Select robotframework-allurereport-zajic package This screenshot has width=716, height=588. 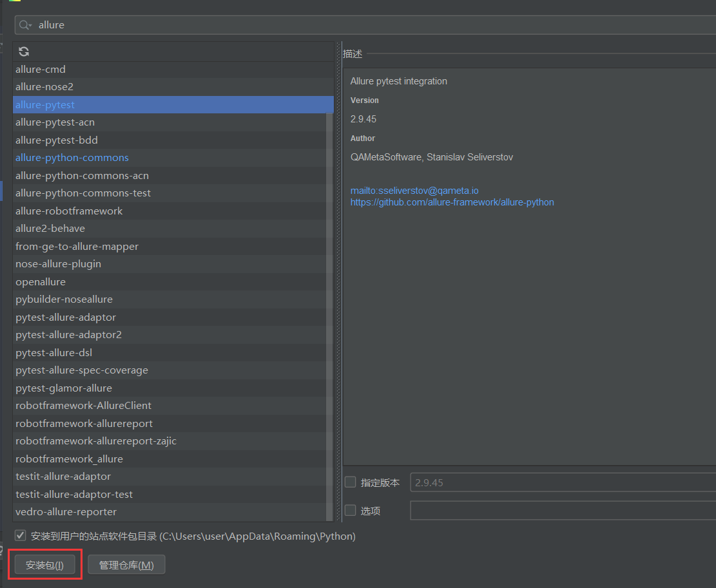(x=170, y=441)
